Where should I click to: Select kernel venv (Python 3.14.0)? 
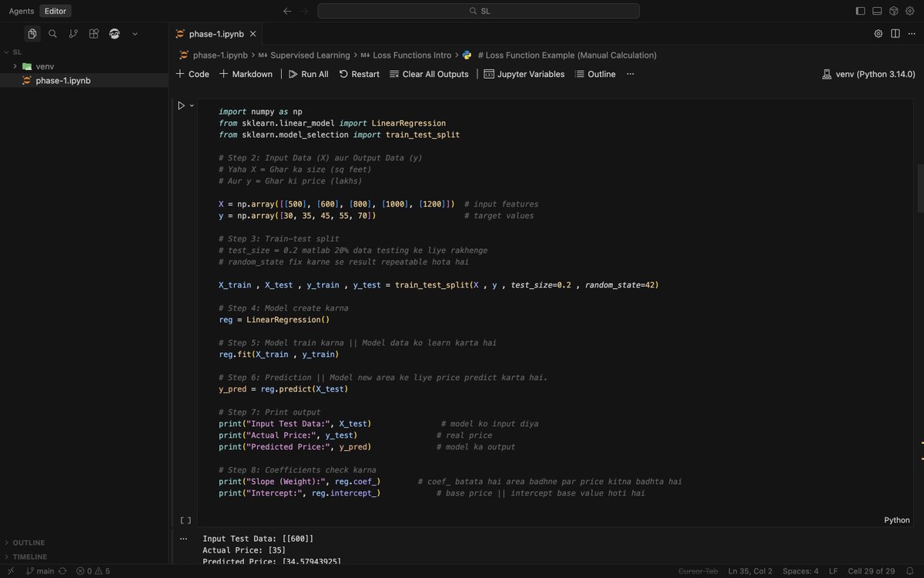[869, 74]
